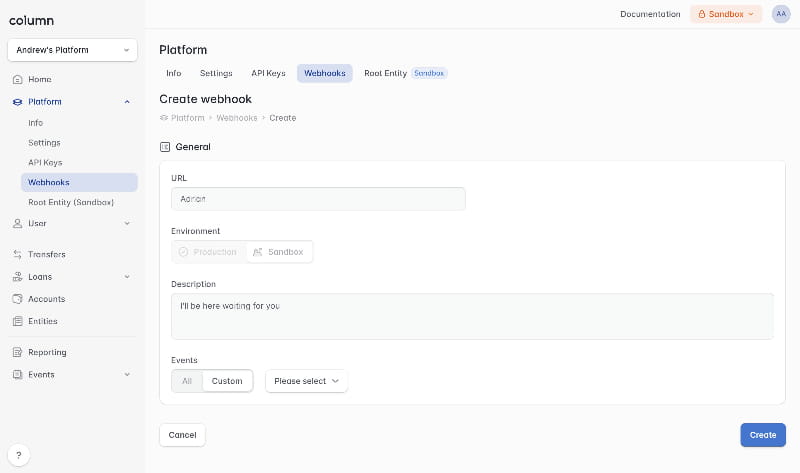800x473 pixels.
Task: Select the Sandbox environment option
Action: point(279,252)
